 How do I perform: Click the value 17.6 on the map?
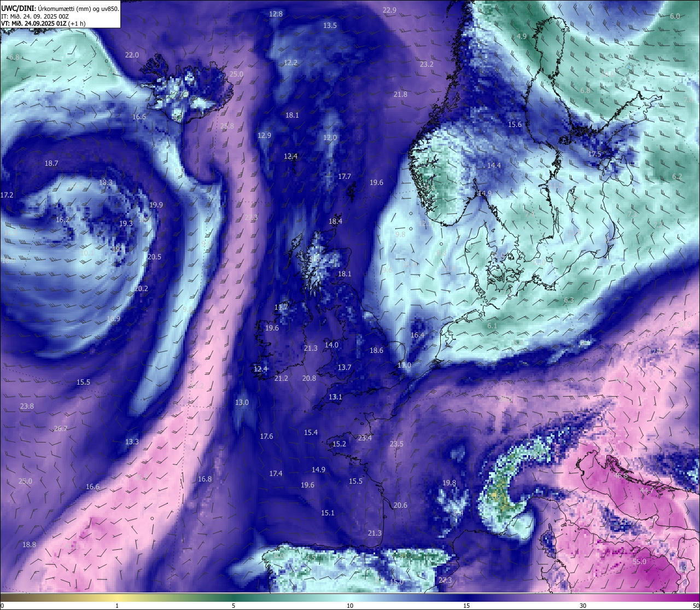pos(266,436)
